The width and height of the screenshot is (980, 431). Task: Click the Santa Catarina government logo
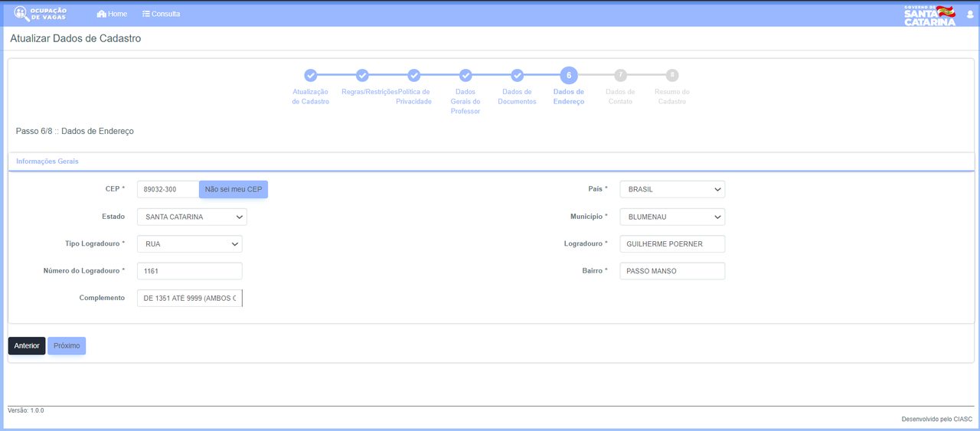(x=929, y=15)
